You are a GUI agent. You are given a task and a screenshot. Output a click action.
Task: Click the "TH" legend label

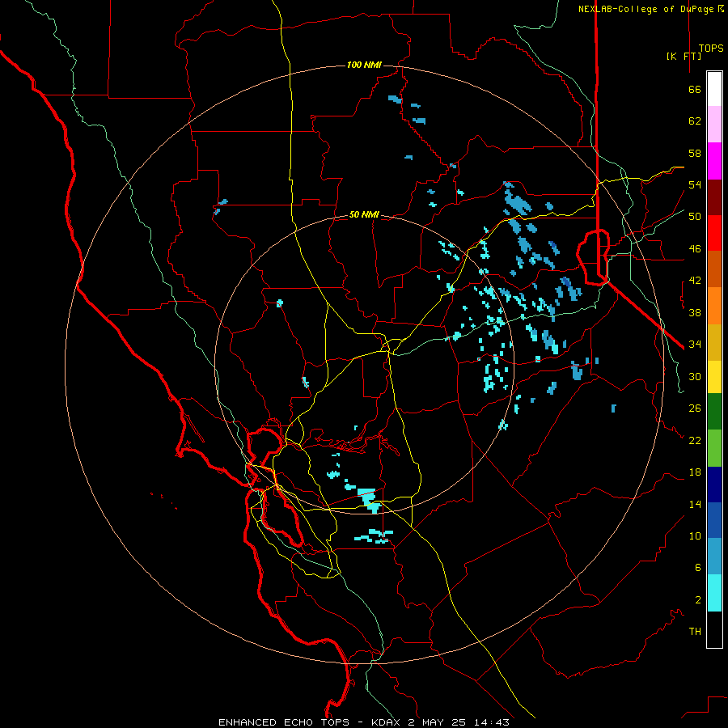[x=695, y=632]
